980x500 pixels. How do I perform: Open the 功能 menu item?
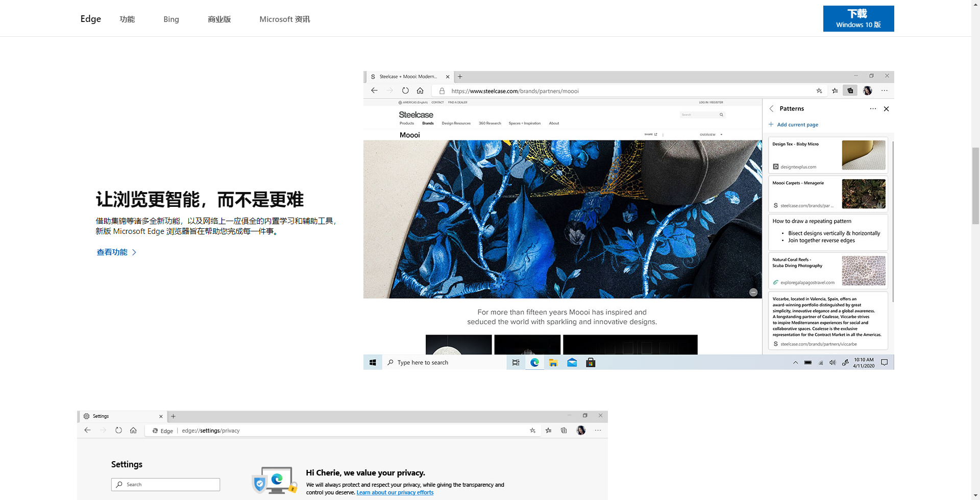[x=127, y=19]
